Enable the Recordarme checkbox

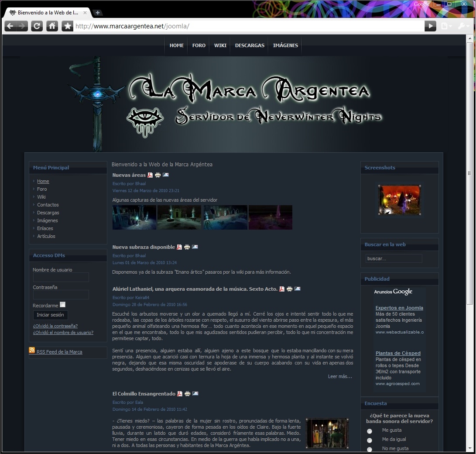coord(63,305)
